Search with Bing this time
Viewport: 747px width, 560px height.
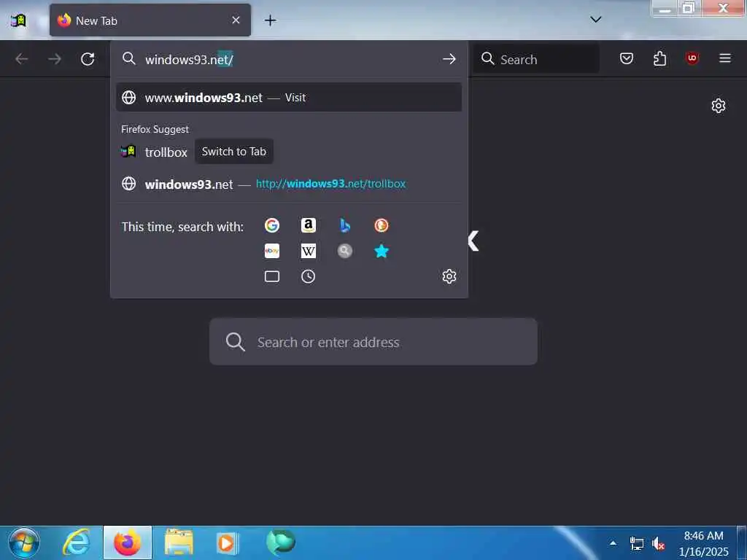[345, 225]
